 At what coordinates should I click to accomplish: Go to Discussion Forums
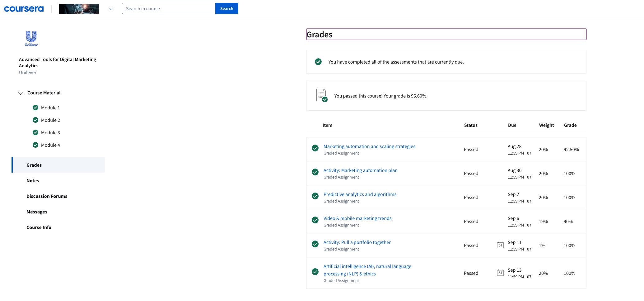coord(47,196)
